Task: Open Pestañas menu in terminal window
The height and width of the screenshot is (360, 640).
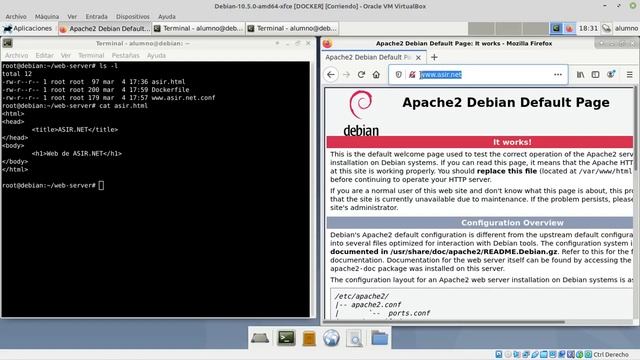Action: tap(125, 56)
